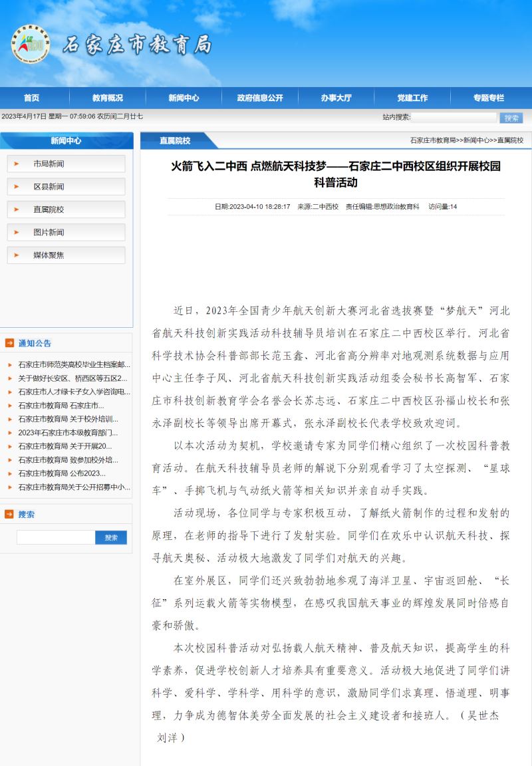Select 办事大厅 from the top navigation

(336, 98)
